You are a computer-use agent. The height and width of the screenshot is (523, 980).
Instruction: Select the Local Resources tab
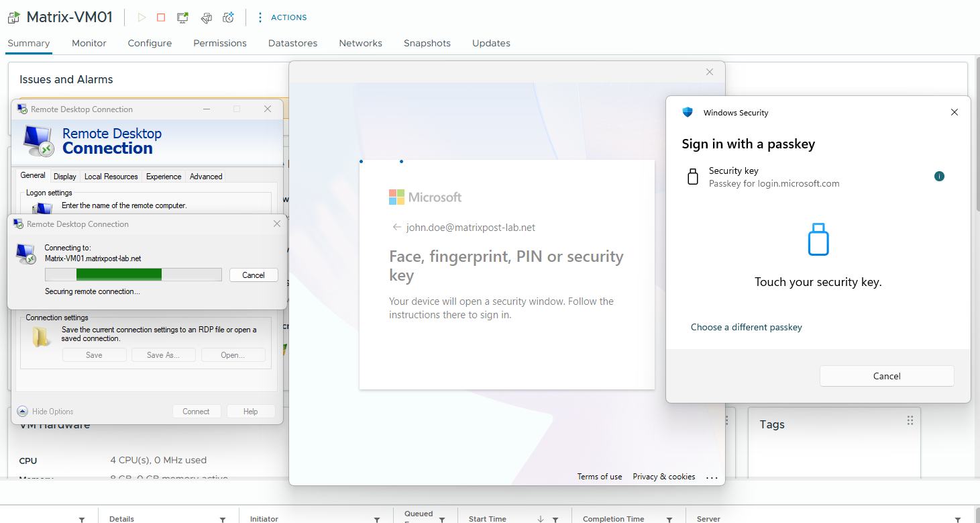[x=111, y=177]
